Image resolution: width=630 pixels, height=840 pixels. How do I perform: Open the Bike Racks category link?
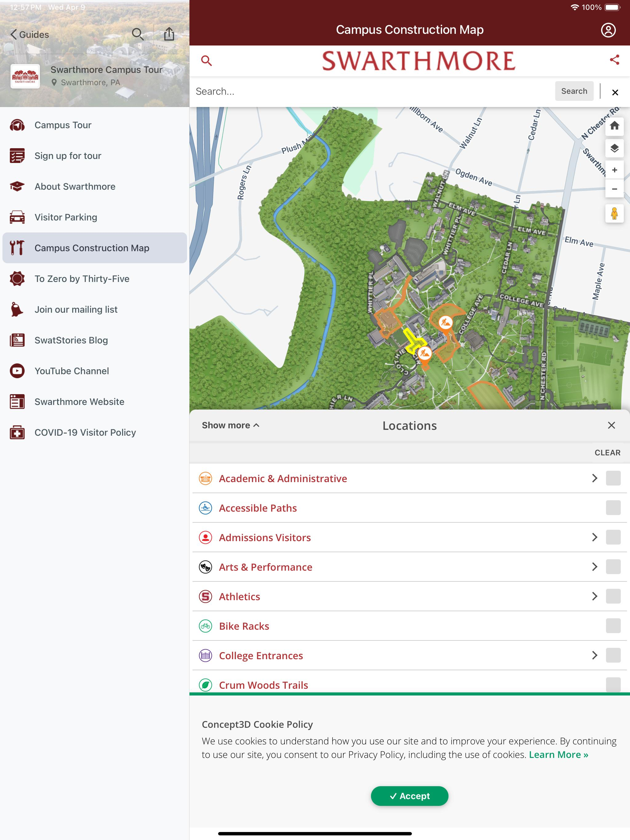(x=244, y=626)
